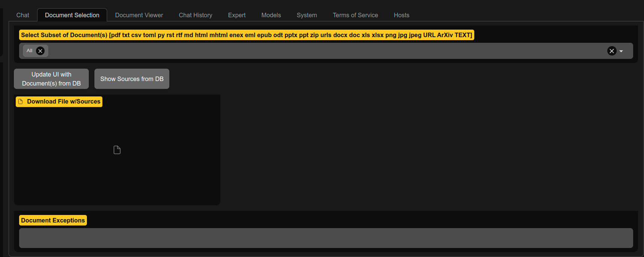This screenshot has height=257, width=644.
Task: Switch to the Chat tab
Action: (x=23, y=15)
